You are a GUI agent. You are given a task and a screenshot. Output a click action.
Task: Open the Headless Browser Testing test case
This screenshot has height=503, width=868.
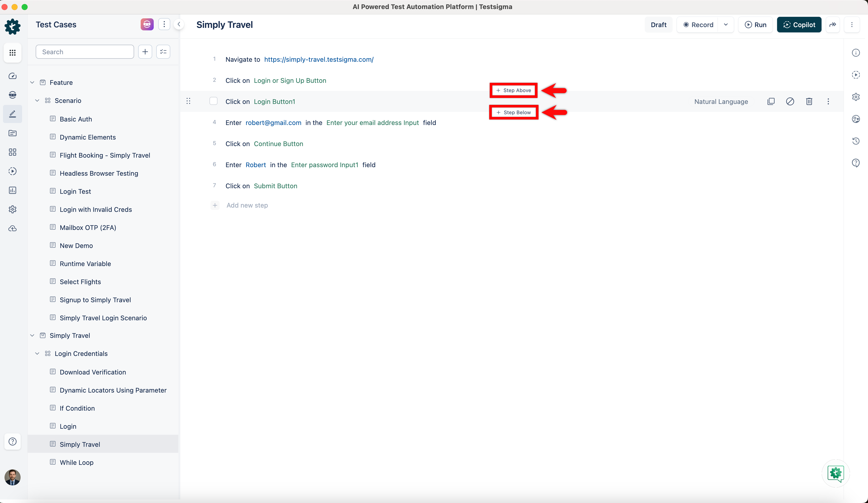pos(99,173)
